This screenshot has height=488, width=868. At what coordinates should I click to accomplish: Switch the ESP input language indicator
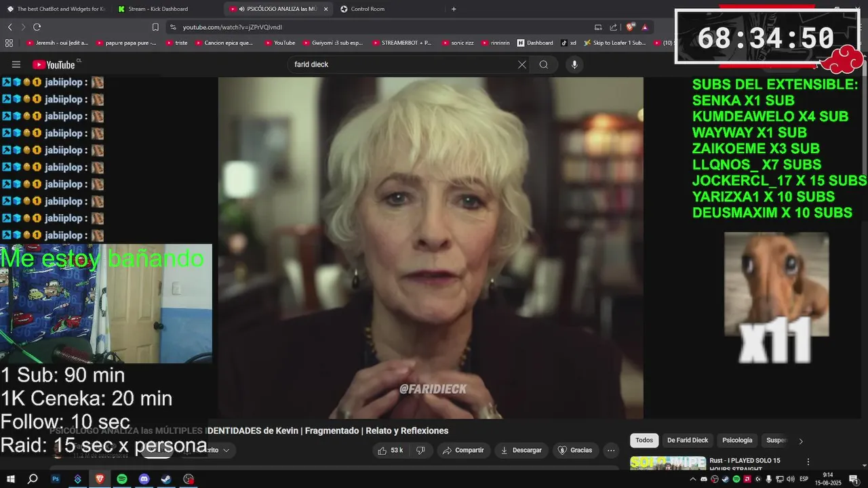[804, 479]
